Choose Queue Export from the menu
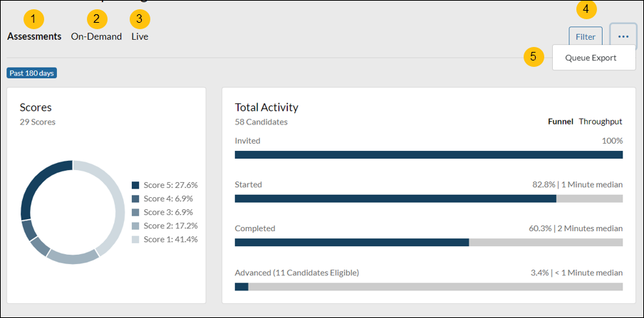This screenshot has width=644, height=318. pos(591,58)
